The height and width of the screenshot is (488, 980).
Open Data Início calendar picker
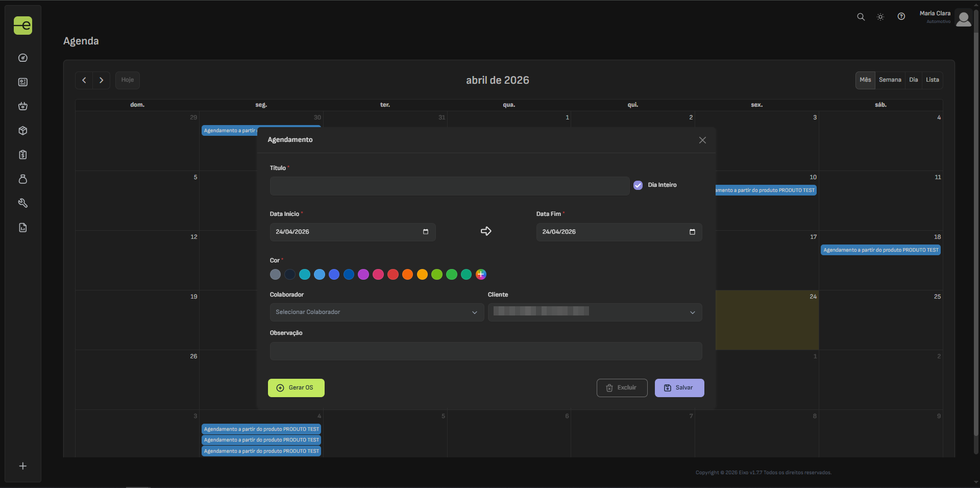426,232
